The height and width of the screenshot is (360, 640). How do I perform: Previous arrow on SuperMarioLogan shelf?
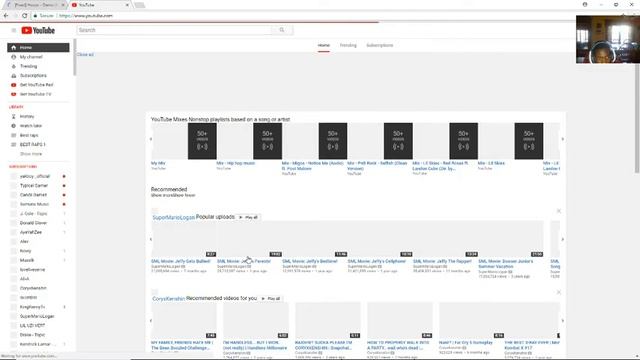point(151,239)
